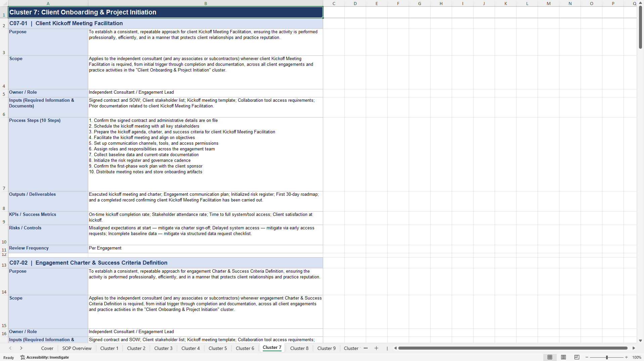
Task: Switch to Cluster 6 sheet
Action: 245,348
